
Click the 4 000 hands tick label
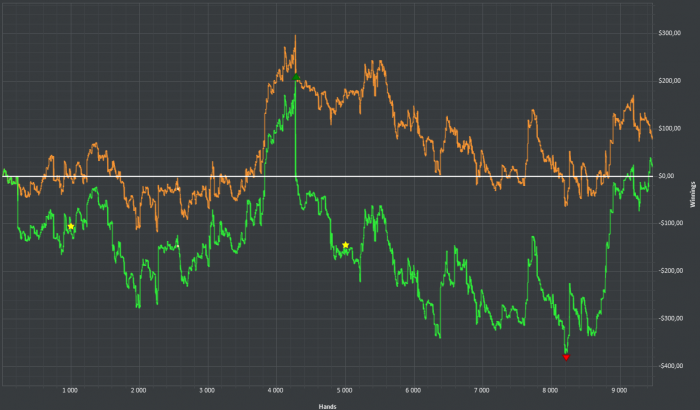tap(275, 390)
